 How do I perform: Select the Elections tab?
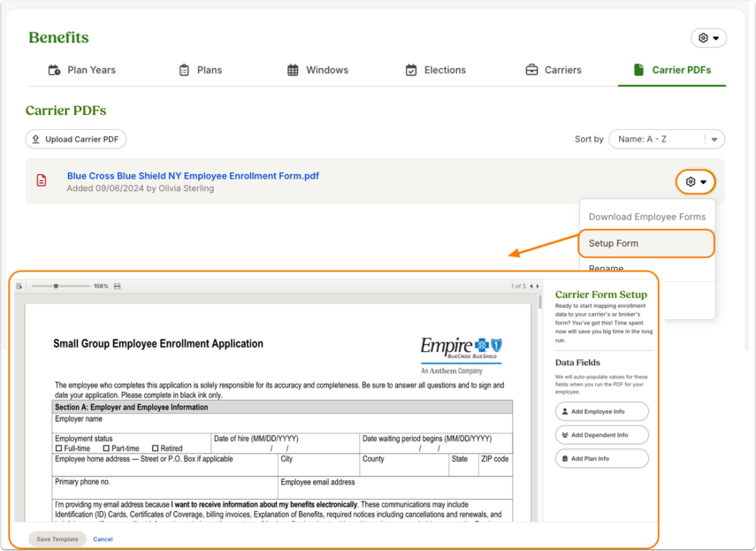click(435, 70)
